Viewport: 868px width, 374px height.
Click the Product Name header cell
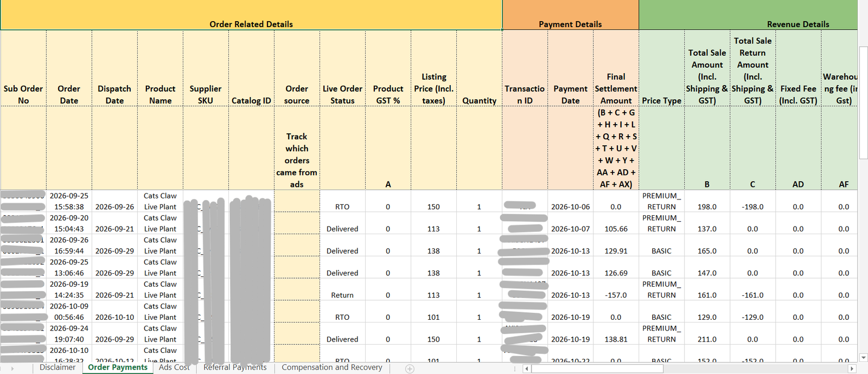160,68
